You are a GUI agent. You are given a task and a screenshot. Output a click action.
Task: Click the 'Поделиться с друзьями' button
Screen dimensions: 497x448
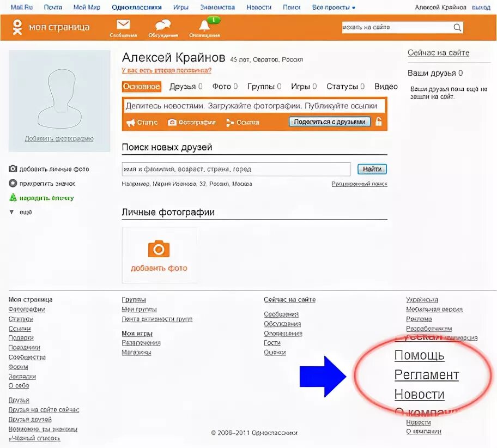329,122
